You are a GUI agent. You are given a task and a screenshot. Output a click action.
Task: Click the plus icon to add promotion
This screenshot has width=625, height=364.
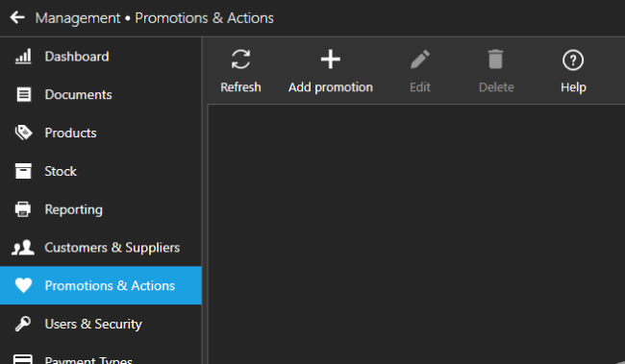(331, 60)
